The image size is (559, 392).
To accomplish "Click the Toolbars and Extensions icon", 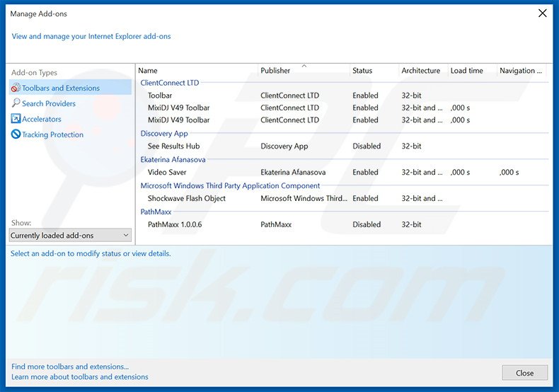I will [16, 88].
